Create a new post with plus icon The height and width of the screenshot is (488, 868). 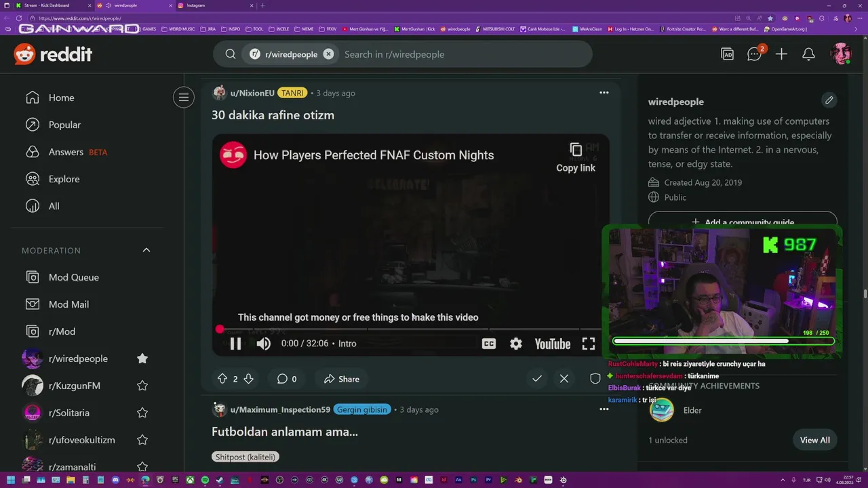(x=781, y=54)
